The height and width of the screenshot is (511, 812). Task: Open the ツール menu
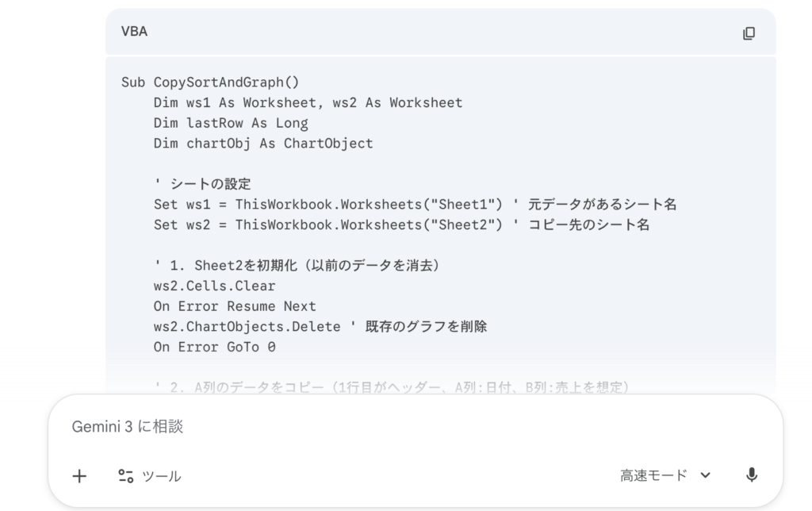pyautogui.click(x=150, y=476)
